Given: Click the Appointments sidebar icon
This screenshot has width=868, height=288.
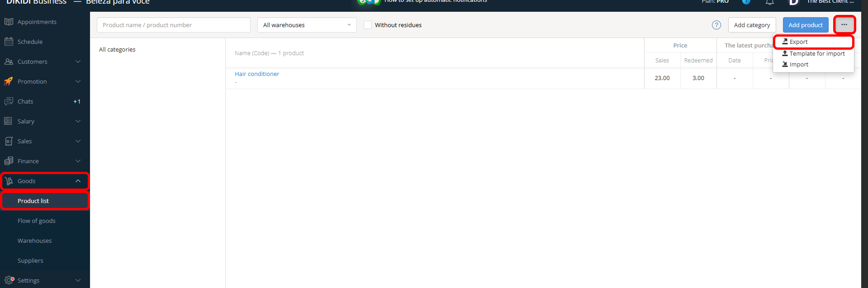Looking at the screenshot, I should tap(9, 22).
